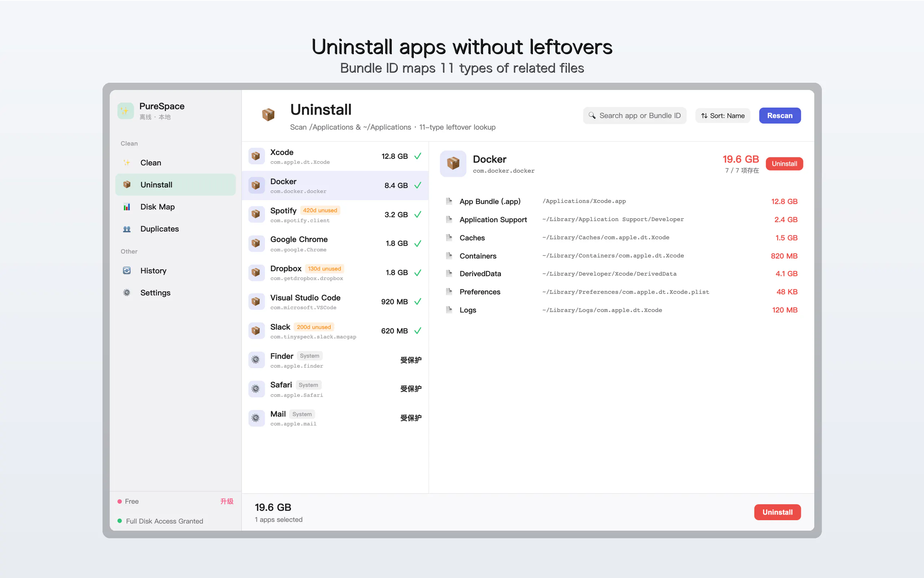Click the 420d unused badge on Spotify
The width and height of the screenshot is (924, 578).
click(320, 210)
